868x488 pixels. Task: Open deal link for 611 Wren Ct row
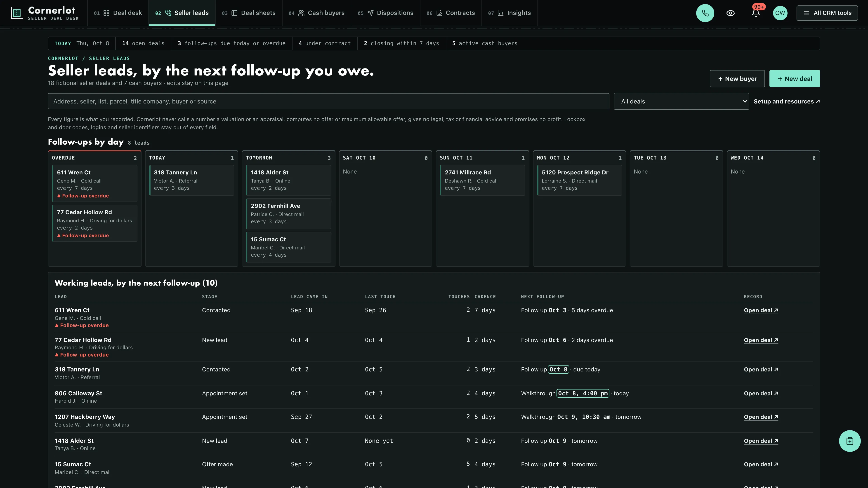[x=761, y=310]
